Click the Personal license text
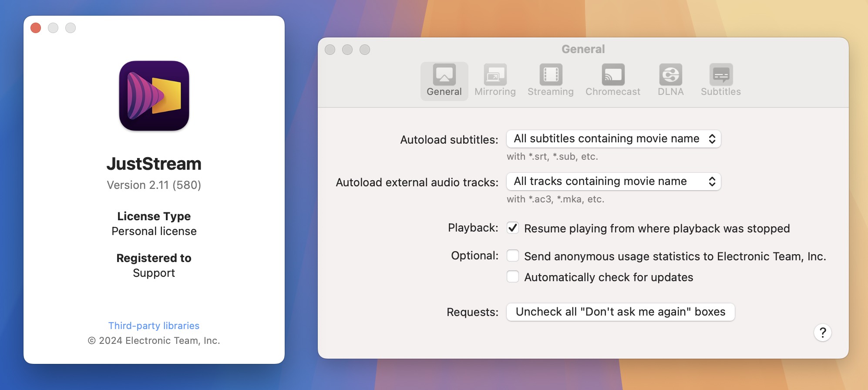868x390 pixels. [154, 231]
